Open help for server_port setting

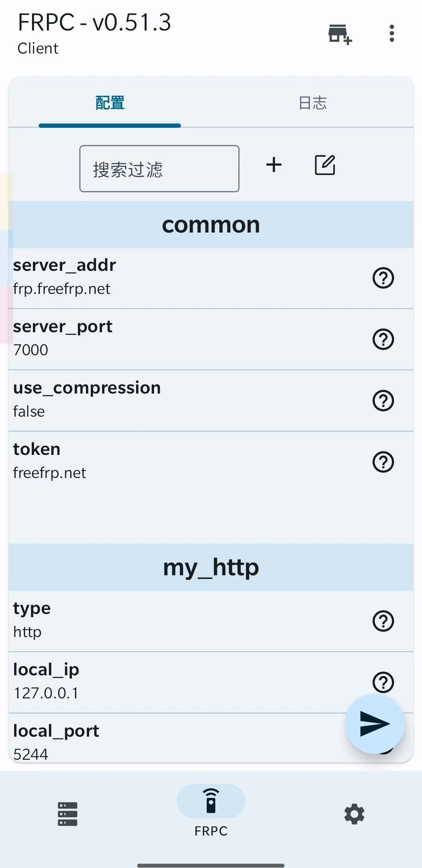[383, 339]
